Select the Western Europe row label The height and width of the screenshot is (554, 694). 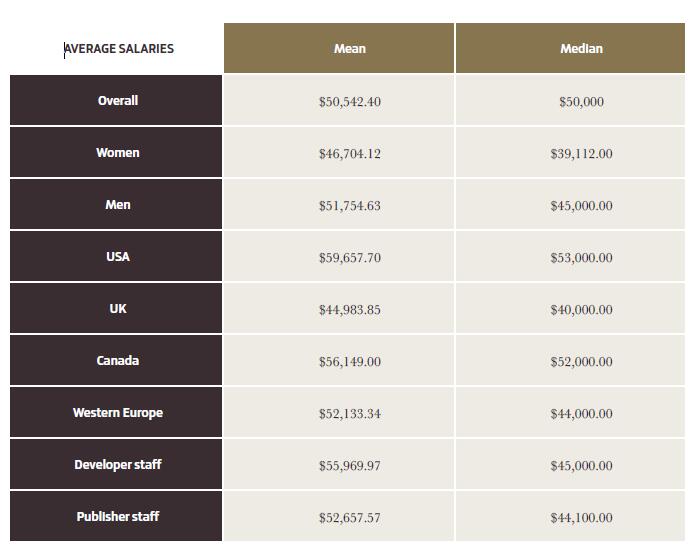[x=116, y=412]
